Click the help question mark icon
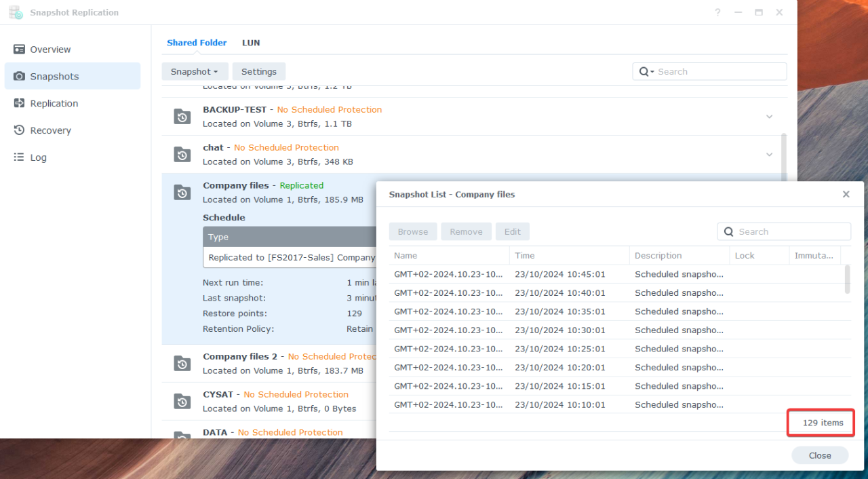868x479 pixels. pyautogui.click(x=717, y=12)
